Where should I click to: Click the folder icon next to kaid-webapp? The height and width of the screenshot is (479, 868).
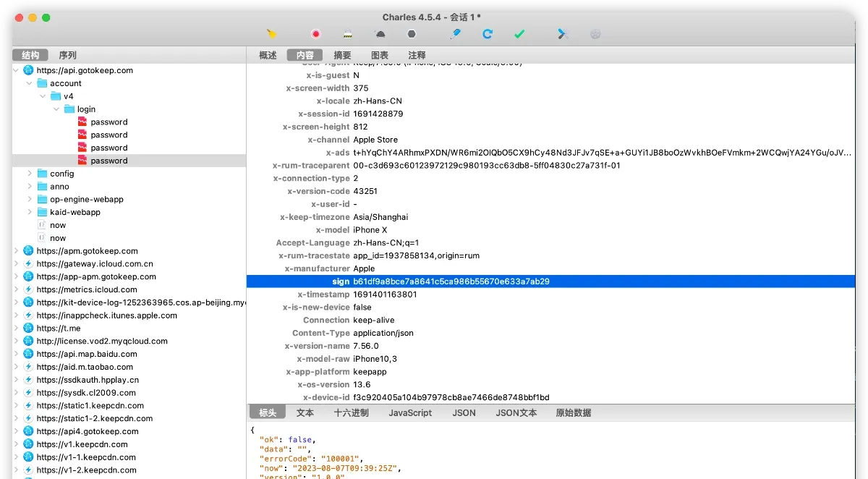(x=42, y=212)
